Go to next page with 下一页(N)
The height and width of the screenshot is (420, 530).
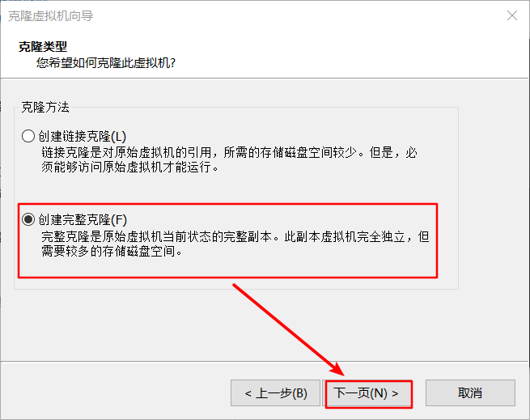367,393
